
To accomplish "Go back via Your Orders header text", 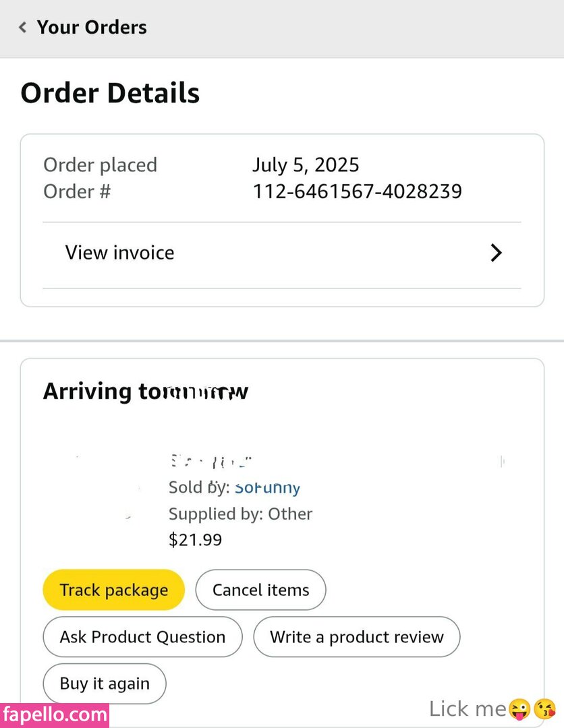I will (x=92, y=28).
